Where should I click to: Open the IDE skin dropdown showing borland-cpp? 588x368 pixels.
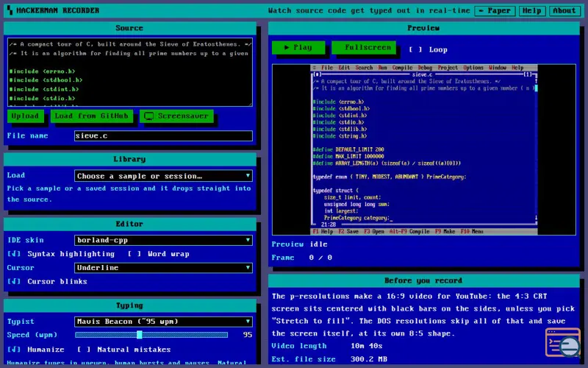click(163, 240)
